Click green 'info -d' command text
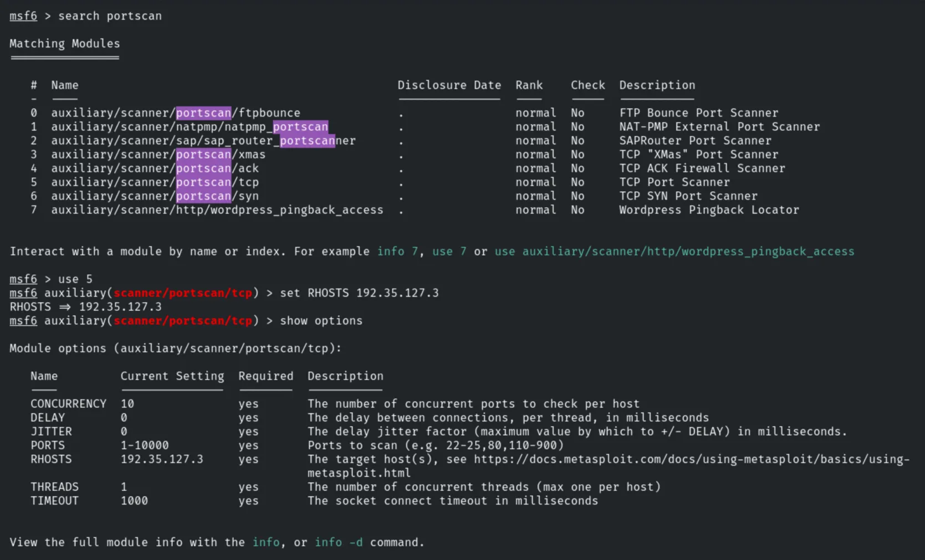The image size is (925, 560). [x=339, y=542]
